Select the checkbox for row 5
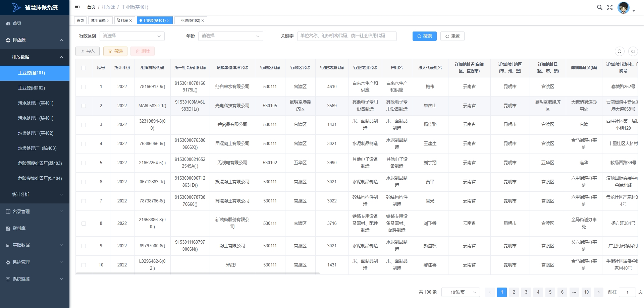Image resolution: width=644 pixels, height=308 pixels. [84, 163]
